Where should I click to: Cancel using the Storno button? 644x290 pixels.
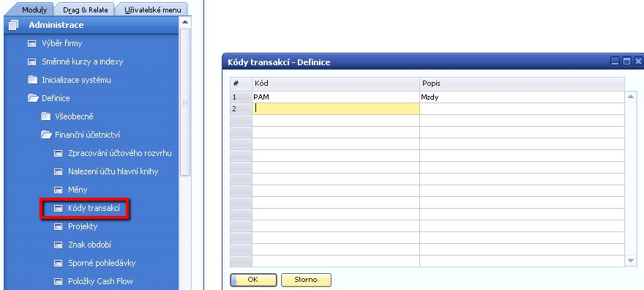tap(306, 280)
